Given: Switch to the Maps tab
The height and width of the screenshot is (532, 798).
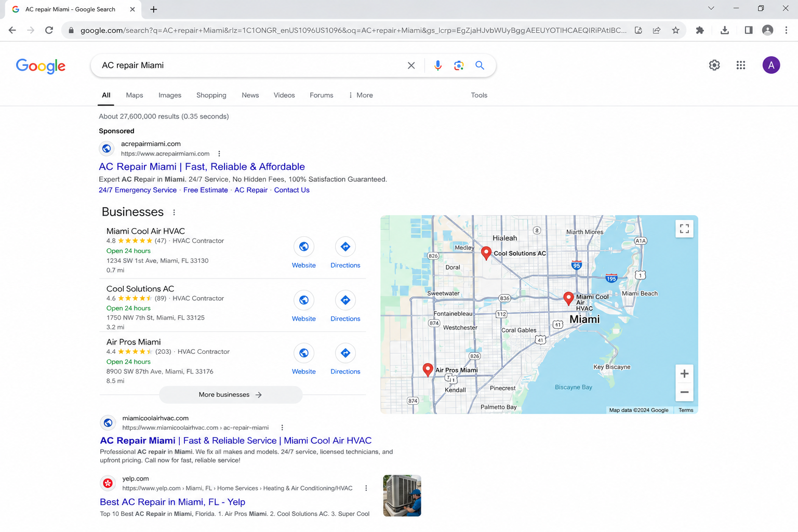Looking at the screenshot, I should 135,95.
